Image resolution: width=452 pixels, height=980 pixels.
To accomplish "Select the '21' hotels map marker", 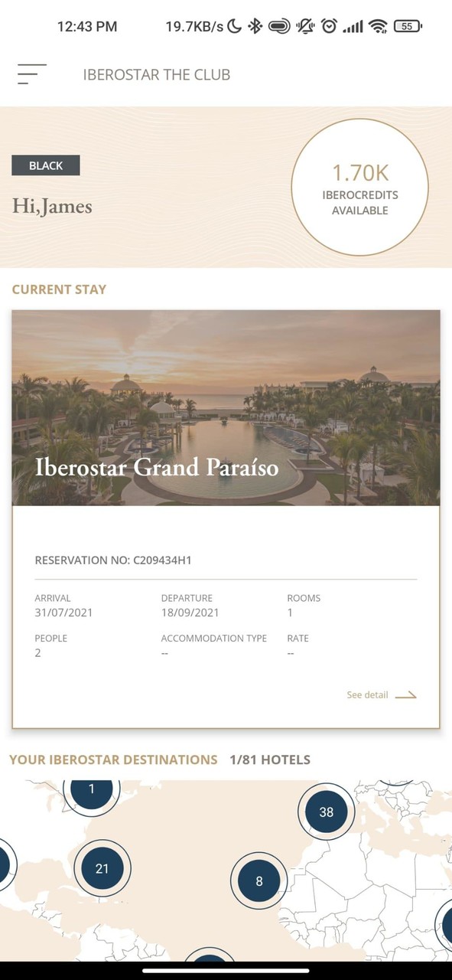I will click(102, 867).
